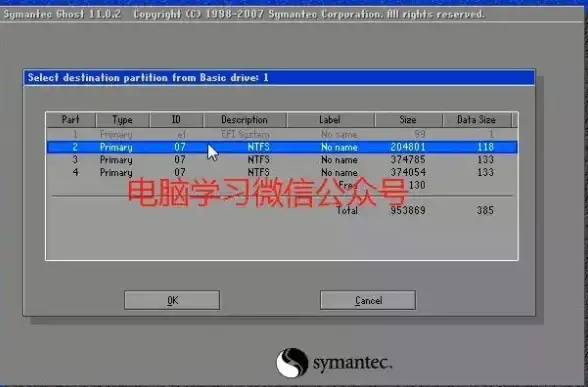
Task: Click the Data Size column header
Action: click(476, 120)
